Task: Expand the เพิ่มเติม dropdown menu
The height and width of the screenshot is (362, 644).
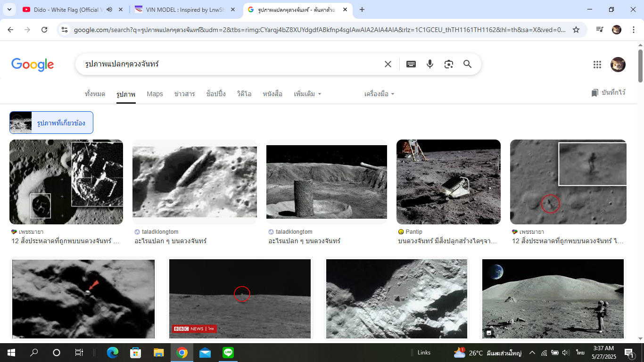Action: (x=307, y=94)
